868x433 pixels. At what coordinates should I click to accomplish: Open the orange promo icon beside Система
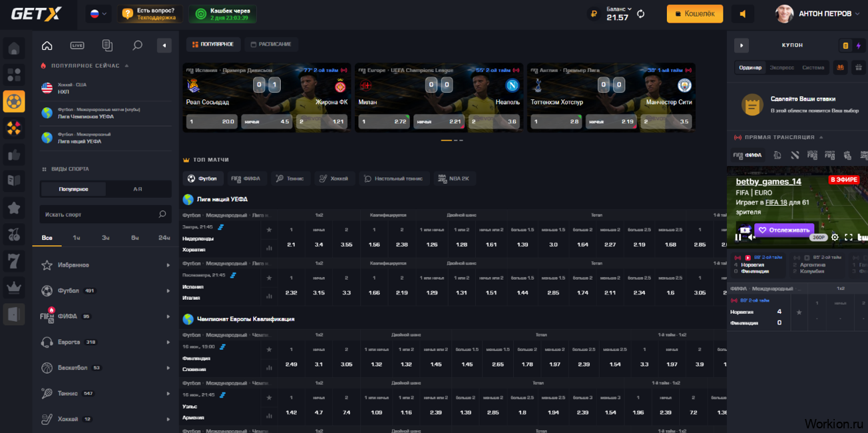(840, 67)
